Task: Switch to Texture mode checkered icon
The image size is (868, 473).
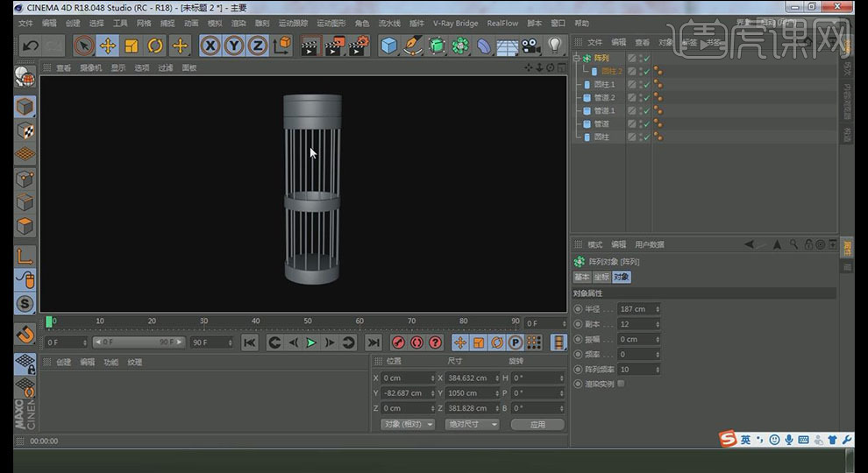Action: click(x=25, y=131)
